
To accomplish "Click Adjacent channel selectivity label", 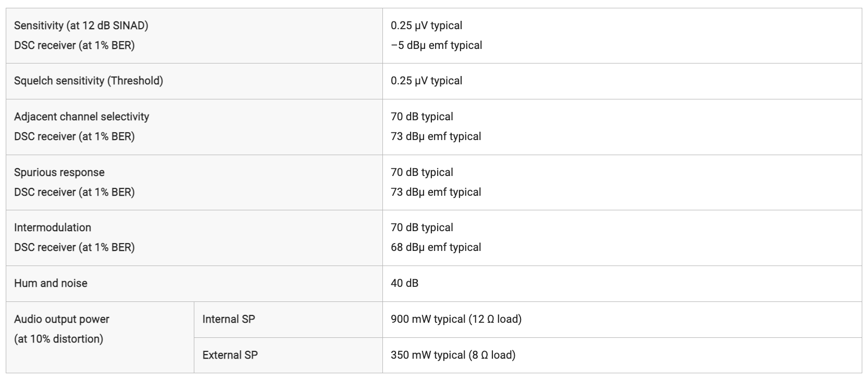I will (82, 117).
